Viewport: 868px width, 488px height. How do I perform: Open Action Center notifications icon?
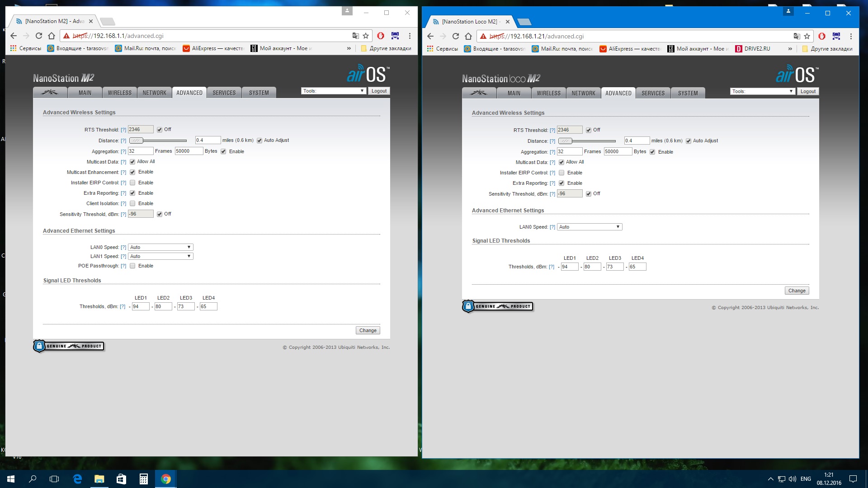(853, 479)
